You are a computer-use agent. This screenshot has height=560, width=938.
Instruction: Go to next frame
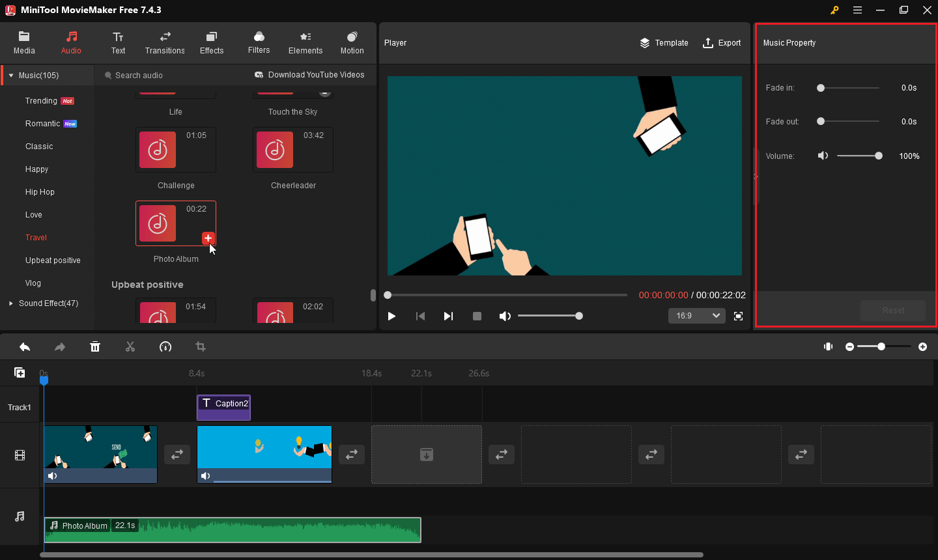[x=448, y=316]
